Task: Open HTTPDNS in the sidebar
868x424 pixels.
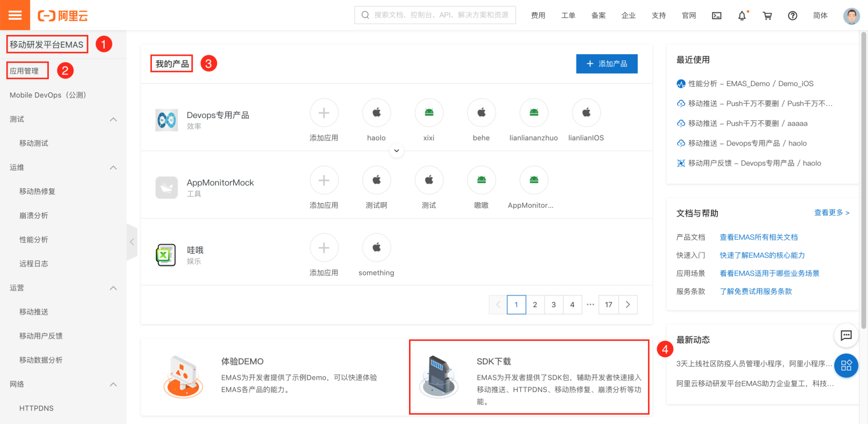Action: [36, 408]
